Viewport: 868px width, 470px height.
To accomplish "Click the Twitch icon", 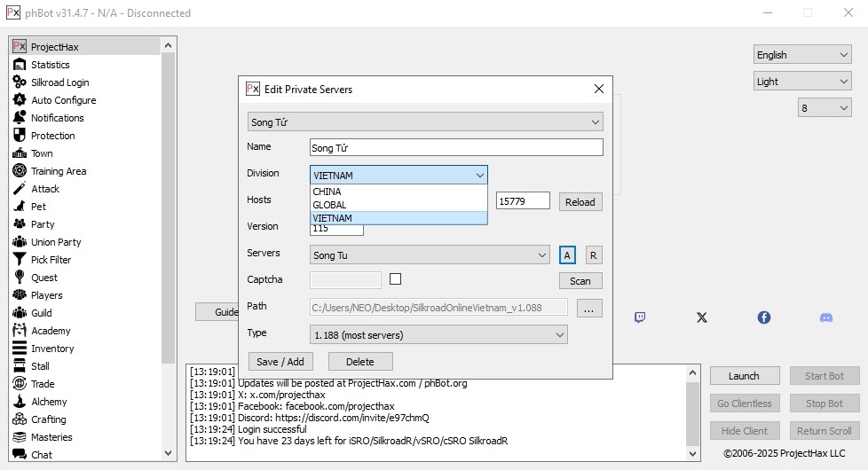I will (x=640, y=317).
